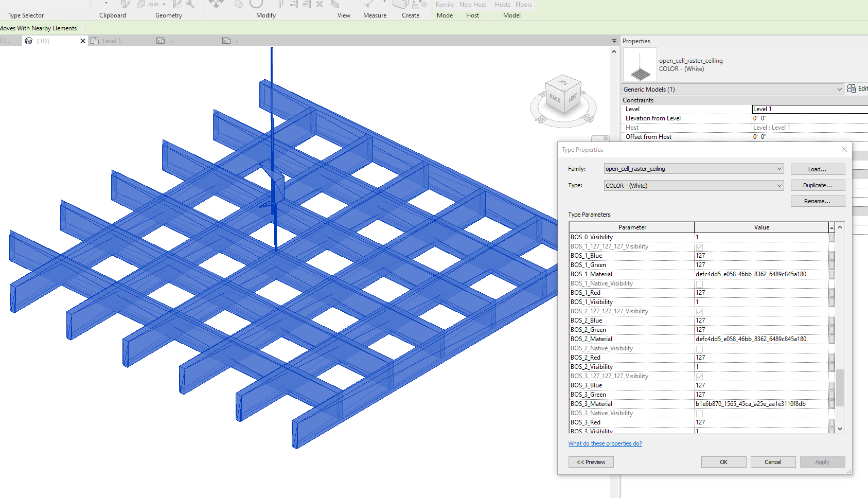The image size is (868, 498).
Task: Open the 'What do these properties do?' link
Action: tap(605, 443)
